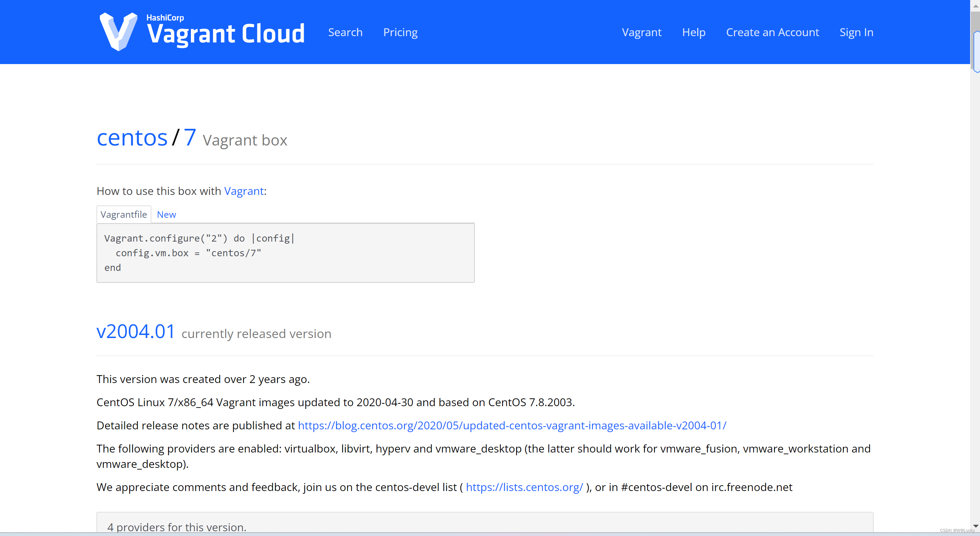This screenshot has width=980, height=536.
Task: Open the HashiCorp Vagrant Cloud home link
Action: (202, 32)
